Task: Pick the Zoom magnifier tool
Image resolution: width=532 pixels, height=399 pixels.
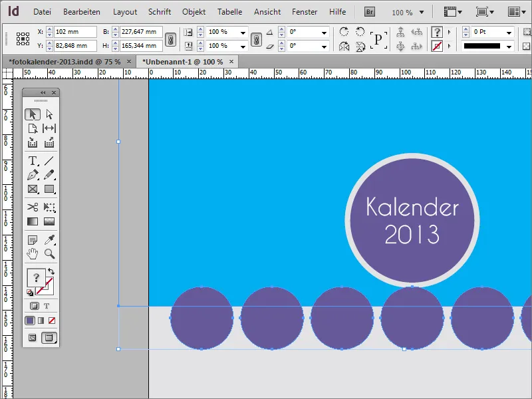Action: coord(49,254)
